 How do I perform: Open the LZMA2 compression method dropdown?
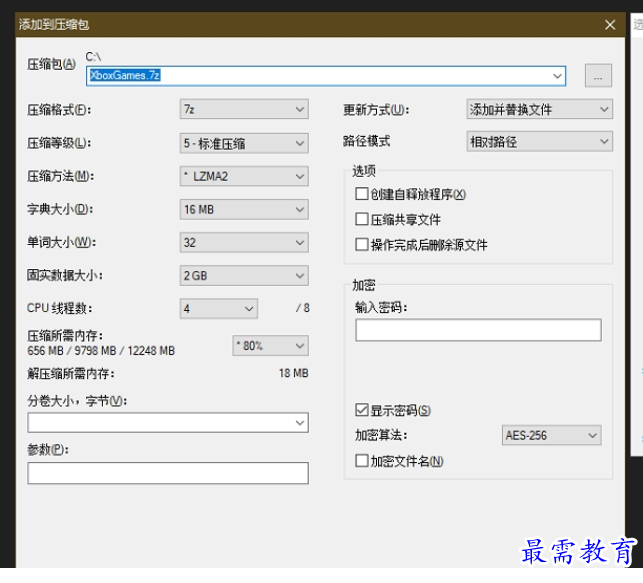point(243,177)
